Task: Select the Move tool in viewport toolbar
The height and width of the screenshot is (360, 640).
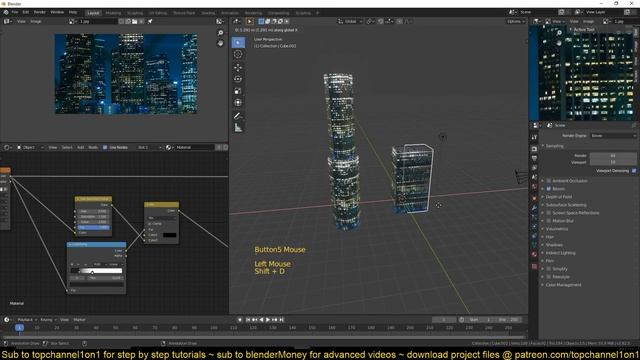Action: [x=238, y=67]
